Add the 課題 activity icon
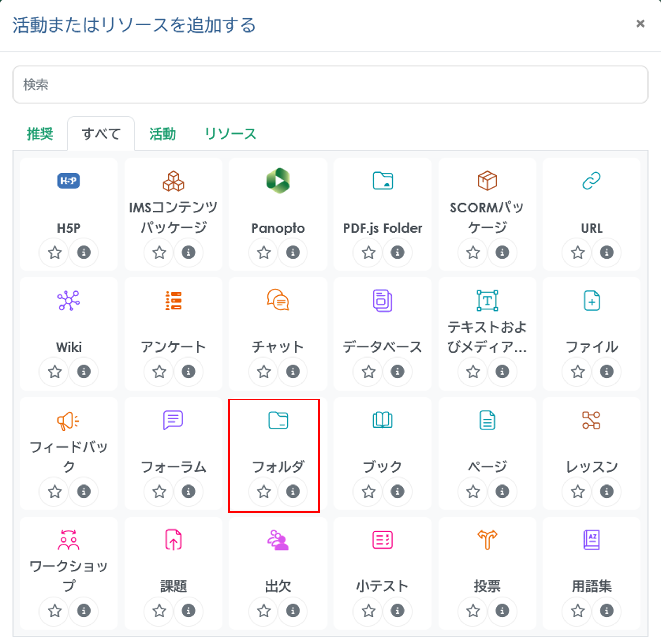Viewport: 661px width, 644px height. 174,539
